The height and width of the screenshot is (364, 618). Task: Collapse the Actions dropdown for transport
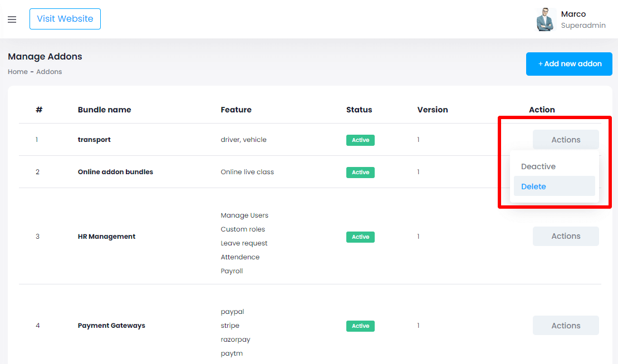pyautogui.click(x=566, y=140)
